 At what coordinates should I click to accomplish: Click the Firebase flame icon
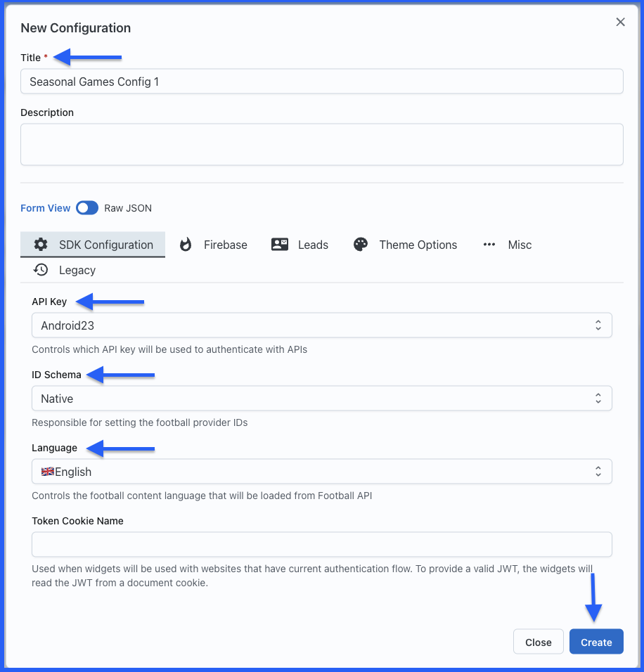[x=186, y=245]
